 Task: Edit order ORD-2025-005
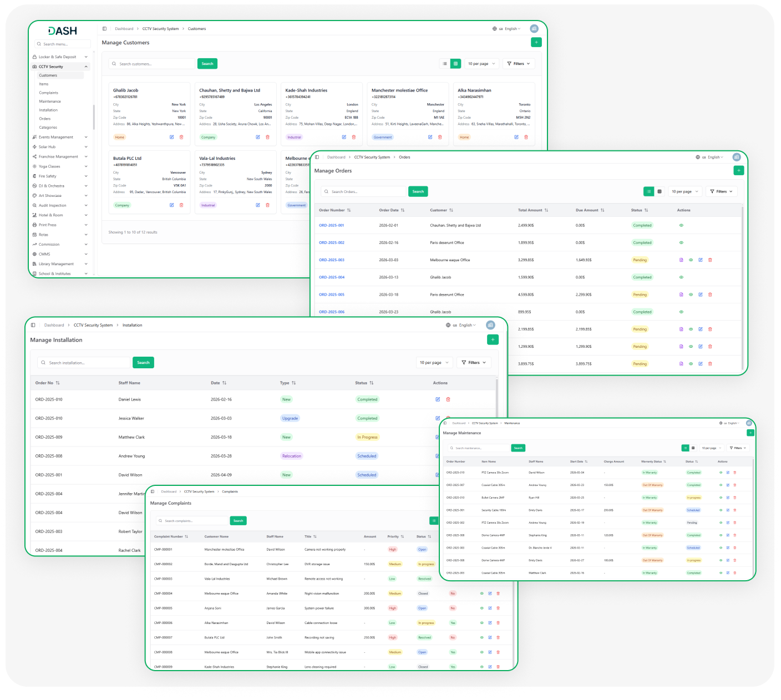[x=701, y=295]
